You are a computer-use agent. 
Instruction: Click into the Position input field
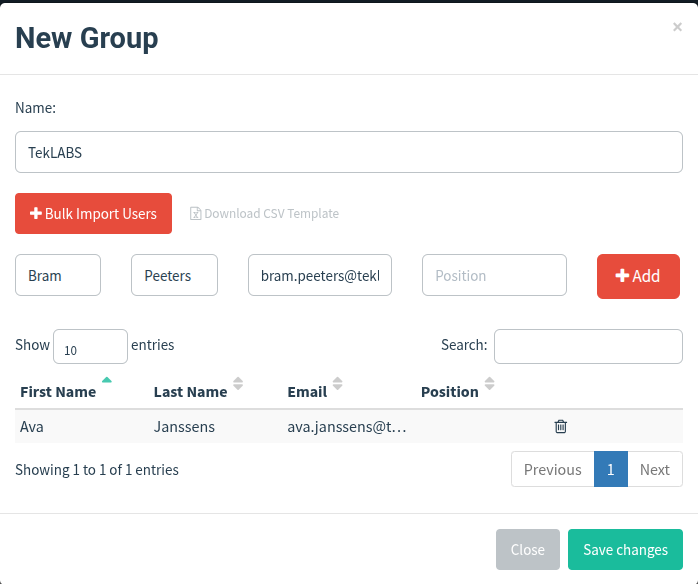[x=494, y=276]
